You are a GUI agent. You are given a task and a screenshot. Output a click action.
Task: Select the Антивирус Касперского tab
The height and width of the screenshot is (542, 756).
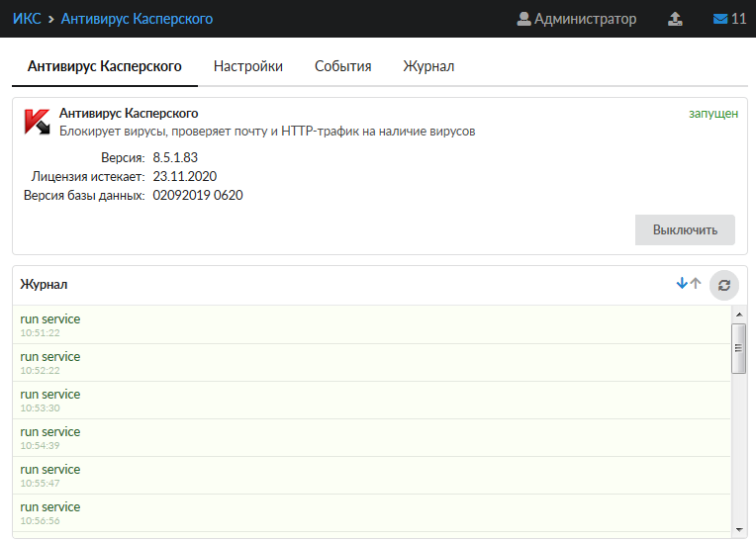click(x=105, y=66)
